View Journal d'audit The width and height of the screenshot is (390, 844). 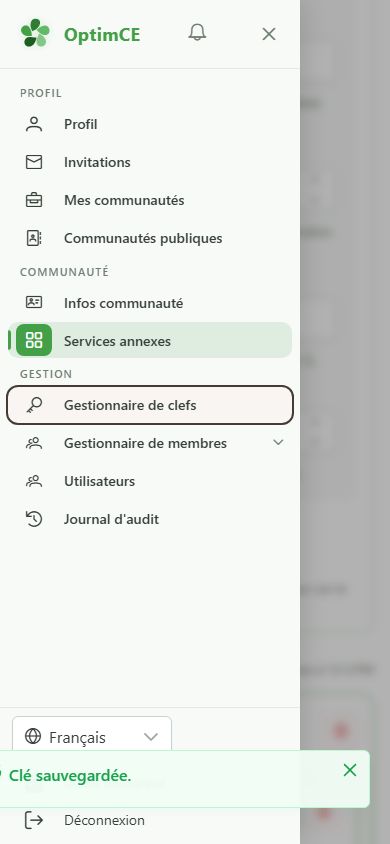click(150, 519)
